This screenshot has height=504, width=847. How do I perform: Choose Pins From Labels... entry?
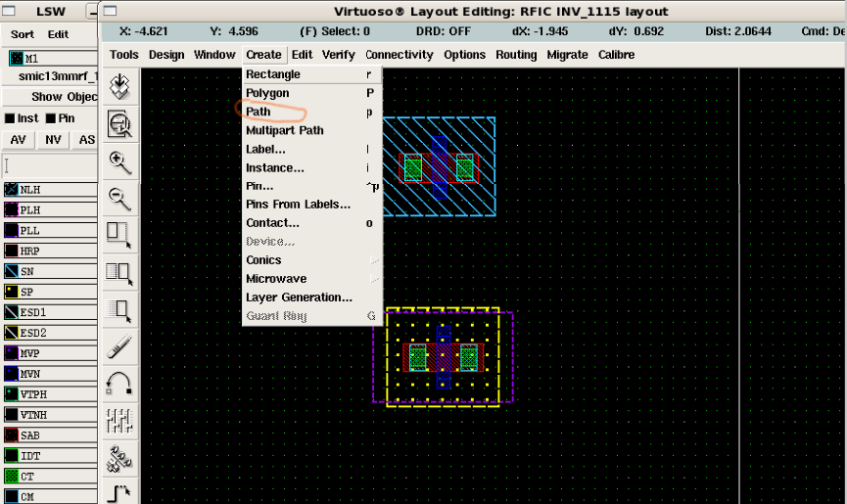pos(312,205)
